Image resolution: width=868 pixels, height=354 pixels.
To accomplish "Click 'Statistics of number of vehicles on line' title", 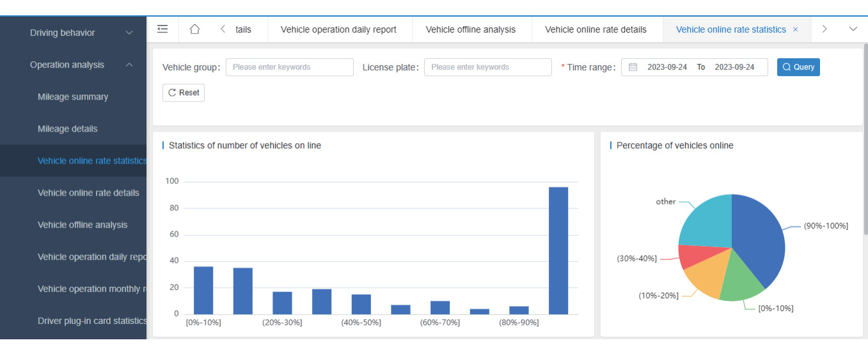I will [x=245, y=146].
